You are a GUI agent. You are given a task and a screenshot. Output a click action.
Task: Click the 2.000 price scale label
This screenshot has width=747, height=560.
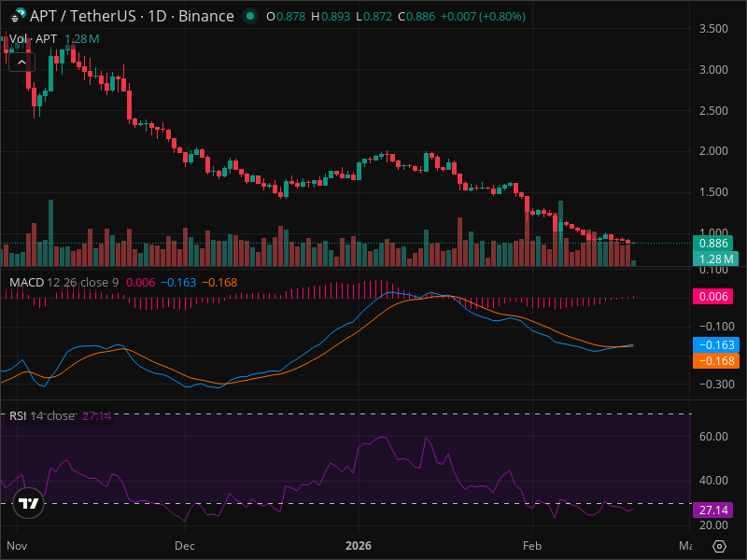713,151
